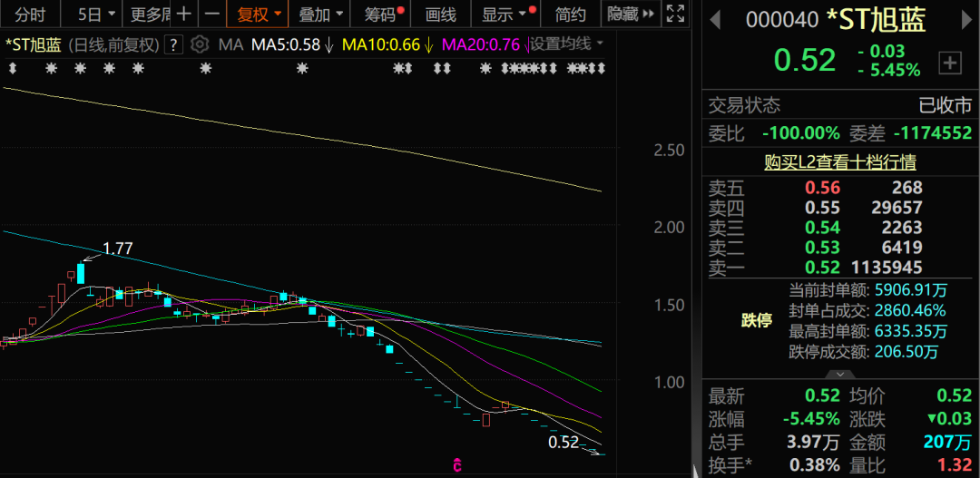Click the question mark help icon
Screen dimensions: 980x478
click(x=173, y=44)
